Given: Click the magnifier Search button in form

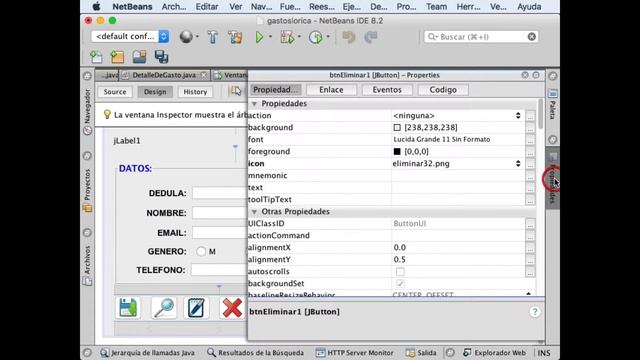Looking at the screenshot, I should click(163, 307).
